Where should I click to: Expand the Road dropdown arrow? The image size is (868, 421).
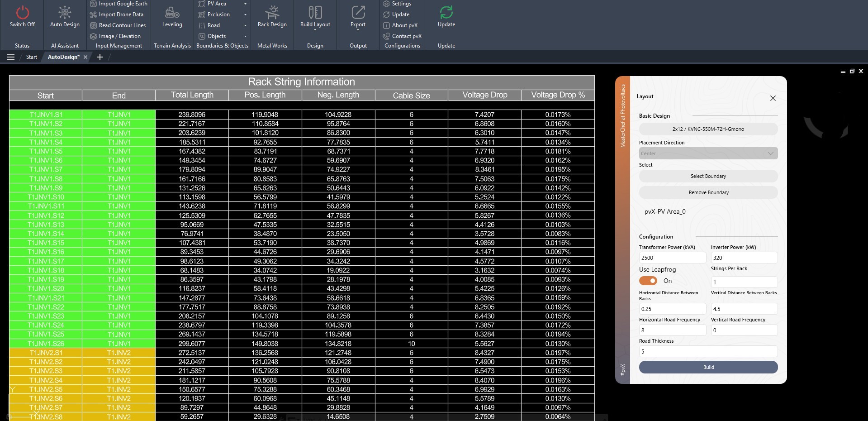tap(245, 25)
